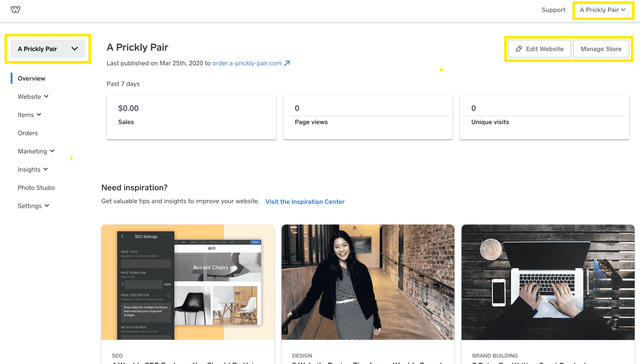Click the dropdown arrow in top-right A Prickly Pair menu

(624, 10)
